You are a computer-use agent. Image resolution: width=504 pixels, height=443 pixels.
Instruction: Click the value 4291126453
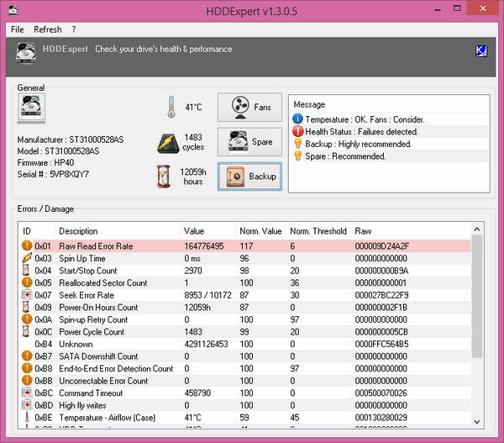pos(206,344)
